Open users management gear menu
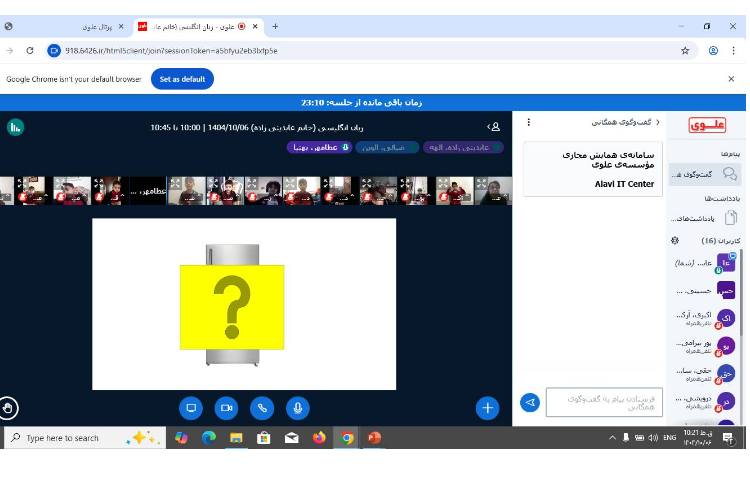Image resolution: width=750 pixels, height=480 pixels. (675, 240)
